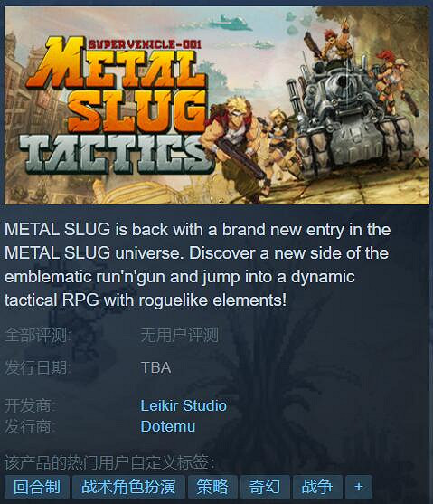Screen dimensions: 433x504
Task: Expand more tags with the plus button
Action: [359, 486]
